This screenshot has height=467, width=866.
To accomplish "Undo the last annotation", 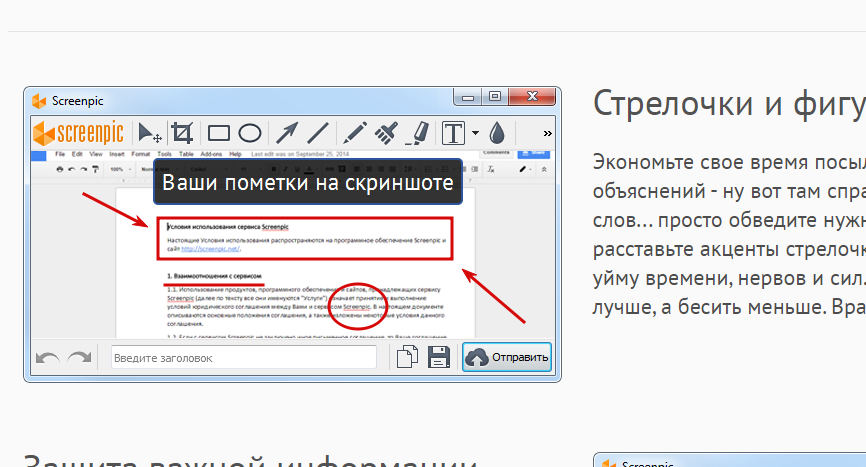I will (47, 358).
